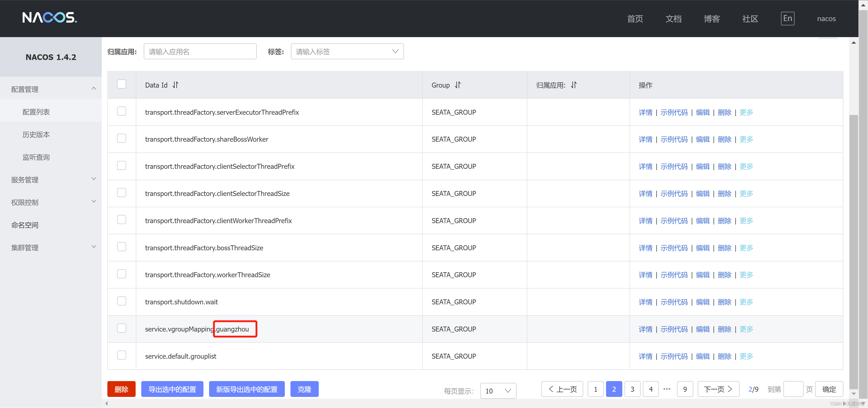868x408 pixels.
Task: Click the scrollbar down arrow
Action: pyautogui.click(x=854, y=394)
